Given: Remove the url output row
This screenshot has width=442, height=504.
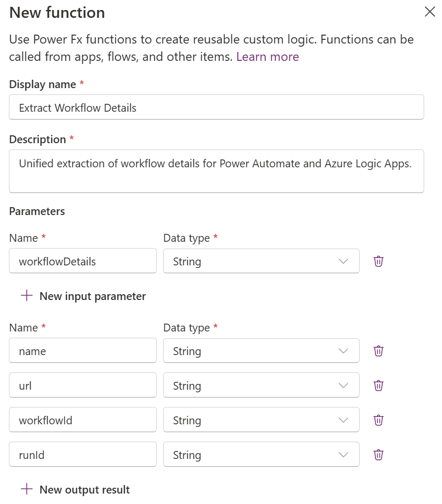Looking at the screenshot, I should 379,385.
